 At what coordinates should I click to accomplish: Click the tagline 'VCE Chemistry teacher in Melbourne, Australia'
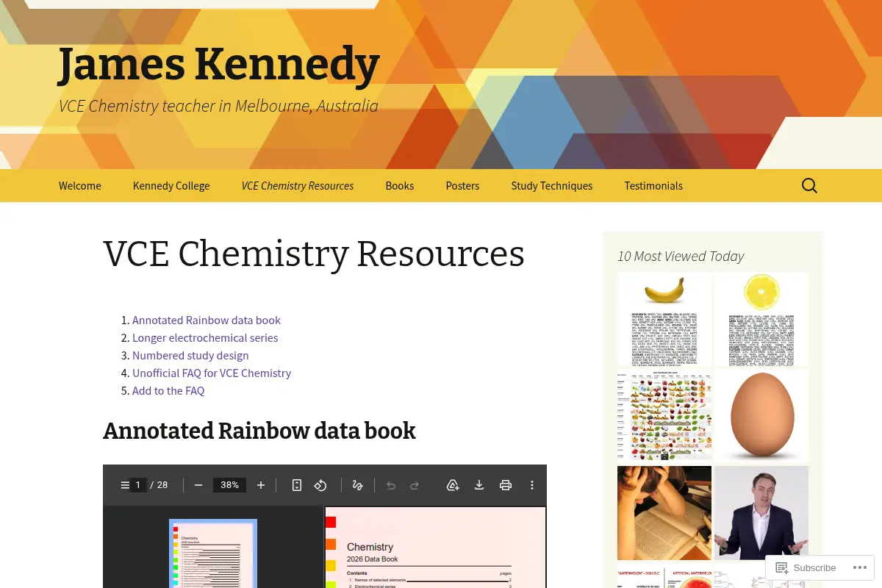point(218,106)
